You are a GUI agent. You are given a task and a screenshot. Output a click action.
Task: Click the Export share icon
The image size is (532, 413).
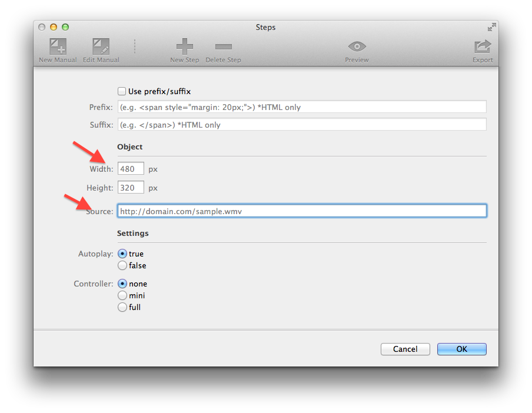click(483, 47)
